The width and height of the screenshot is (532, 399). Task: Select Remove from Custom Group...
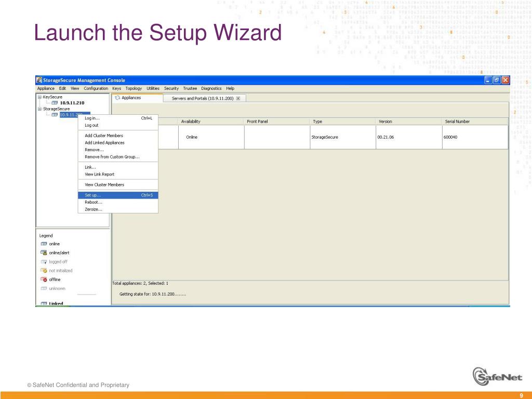[x=118, y=157]
